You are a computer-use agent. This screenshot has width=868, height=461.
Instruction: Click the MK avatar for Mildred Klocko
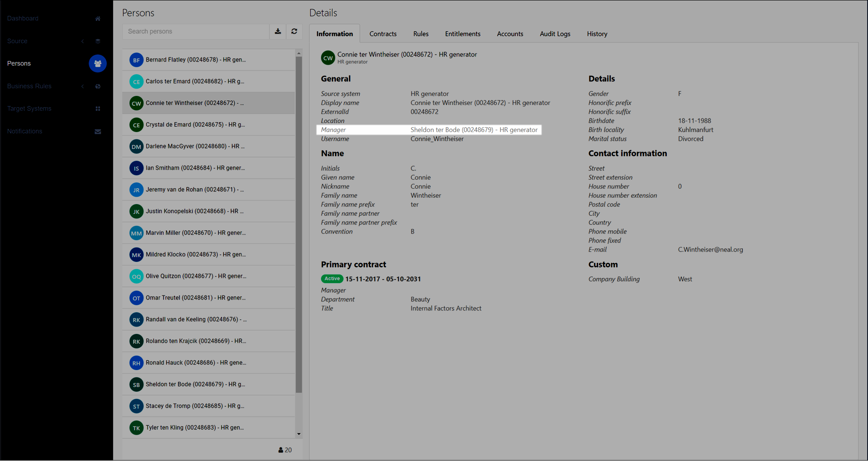[136, 255]
